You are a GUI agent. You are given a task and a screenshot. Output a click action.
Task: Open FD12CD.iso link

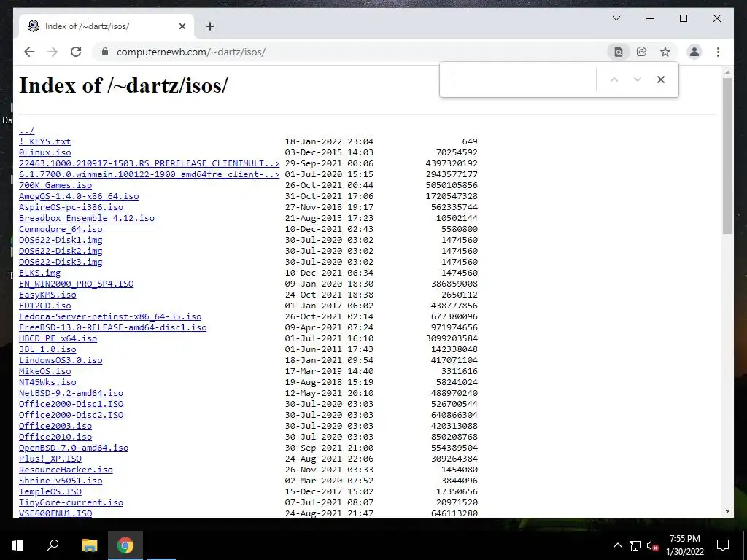[x=44, y=306]
